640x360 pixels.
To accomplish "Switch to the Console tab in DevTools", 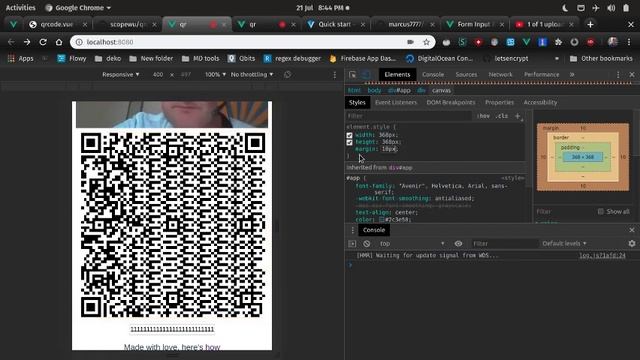I will pos(433,75).
